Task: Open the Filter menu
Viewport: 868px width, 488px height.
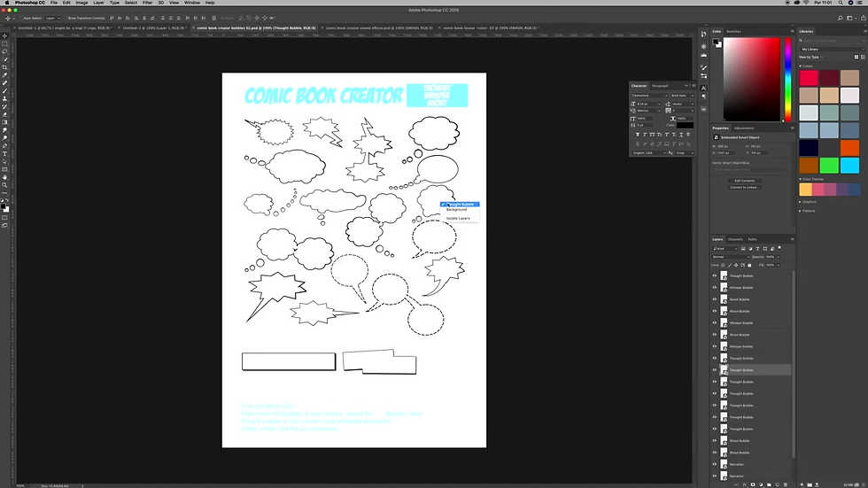Action: click(x=147, y=3)
